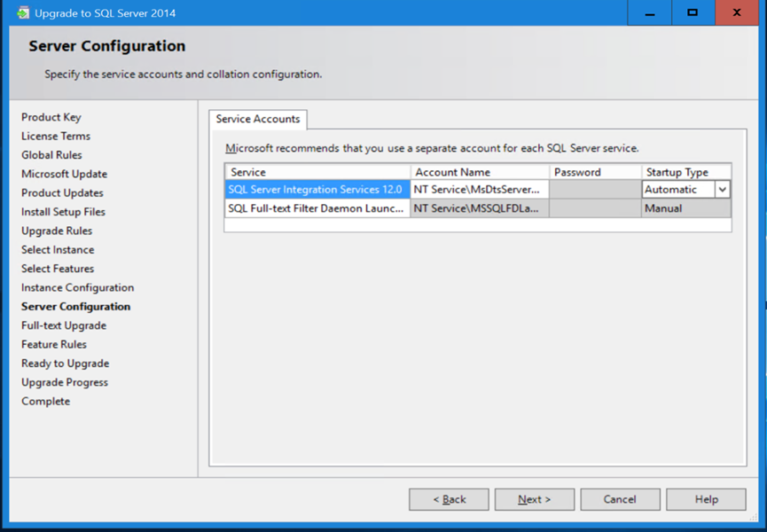Viewport: 767px width, 532px height.
Task: Click the Help button
Action: pos(706,499)
